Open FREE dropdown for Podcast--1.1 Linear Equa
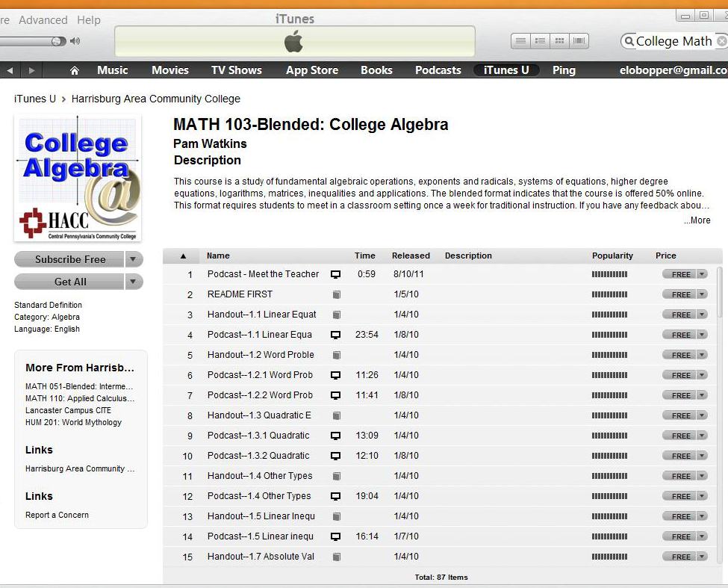Screen dimensions: 728x588 pyautogui.click(x=702, y=335)
